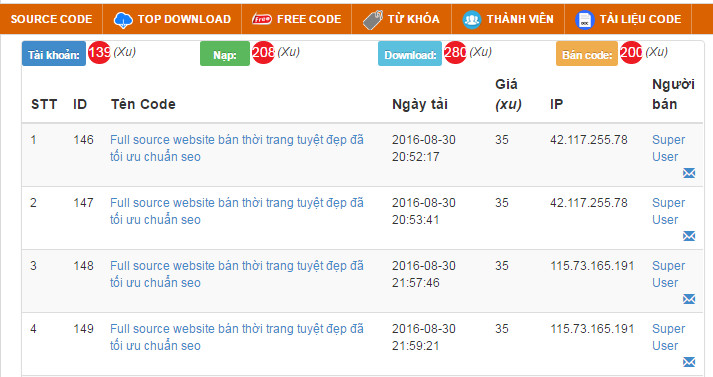Click the light-blue Download button
This screenshot has width=713, height=377.
click(410, 54)
